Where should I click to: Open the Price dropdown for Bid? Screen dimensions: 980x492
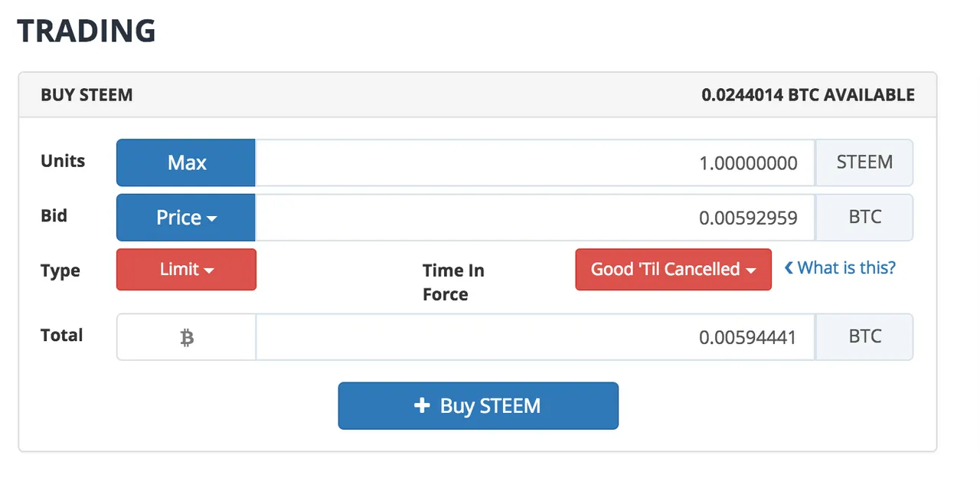[x=186, y=218]
